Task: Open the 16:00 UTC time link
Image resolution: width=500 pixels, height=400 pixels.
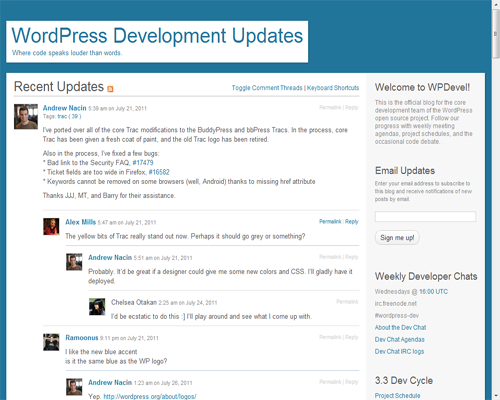Action: point(433,292)
